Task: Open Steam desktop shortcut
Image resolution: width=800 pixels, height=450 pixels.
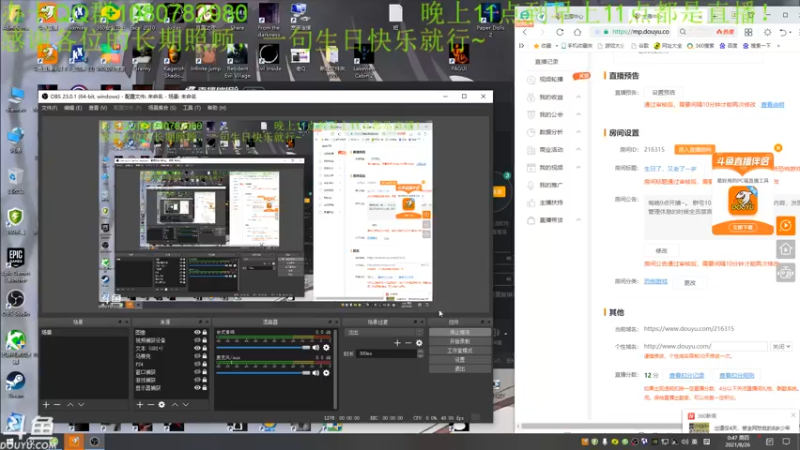Action: [x=16, y=384]
